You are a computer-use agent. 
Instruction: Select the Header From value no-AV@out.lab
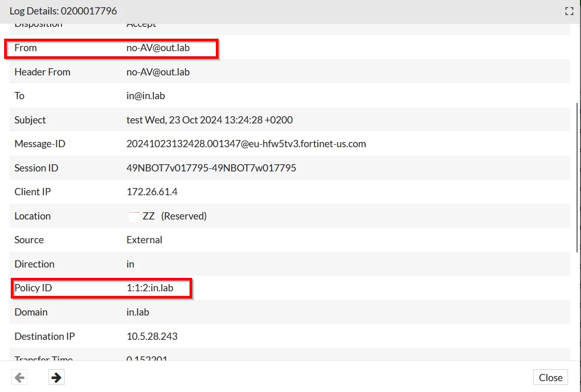pyautogui.click(x=158, y=72)
